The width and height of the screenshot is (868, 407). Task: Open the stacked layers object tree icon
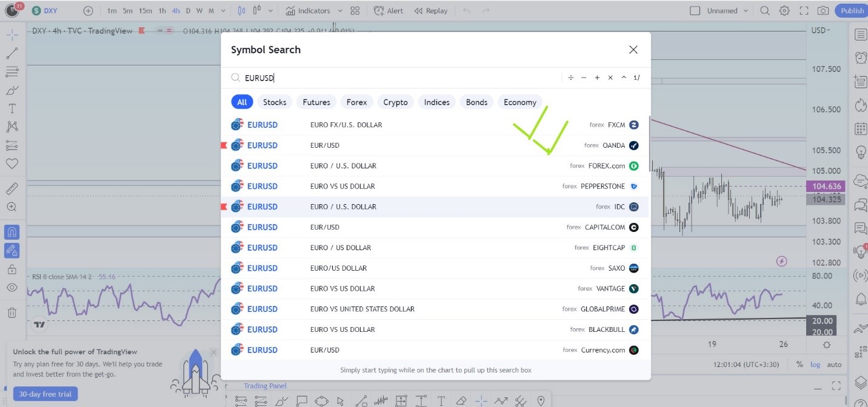tap(860, 382)
